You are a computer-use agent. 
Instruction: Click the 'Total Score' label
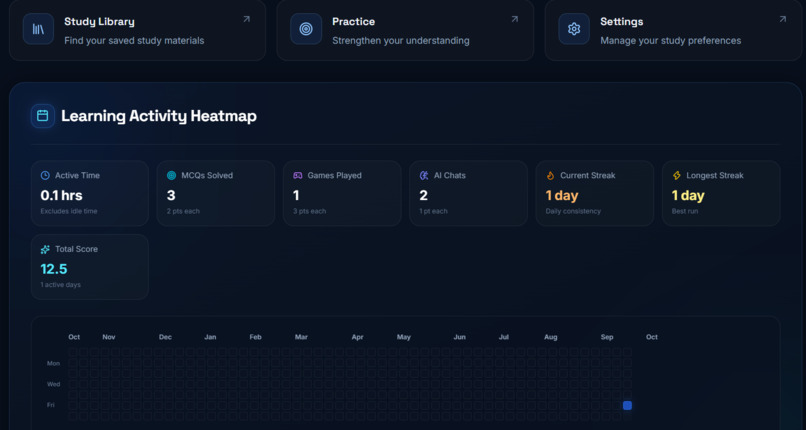click(76, 249)
